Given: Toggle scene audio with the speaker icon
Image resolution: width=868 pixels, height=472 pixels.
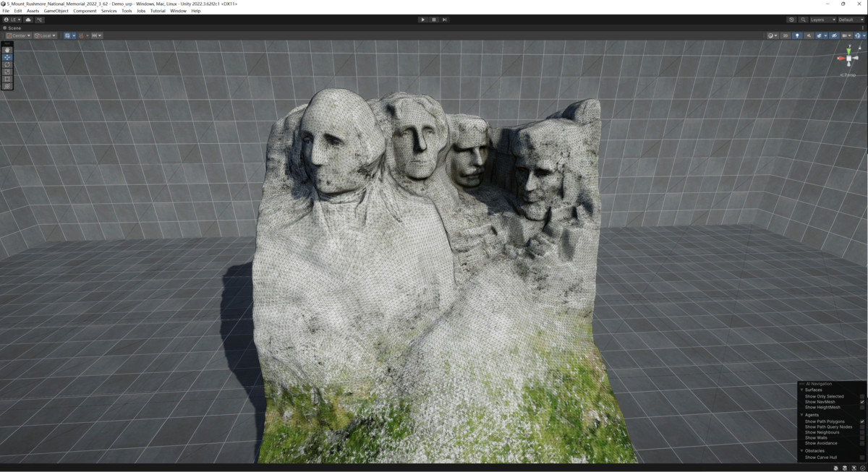Looking at the screenshot, I should 809,35.
